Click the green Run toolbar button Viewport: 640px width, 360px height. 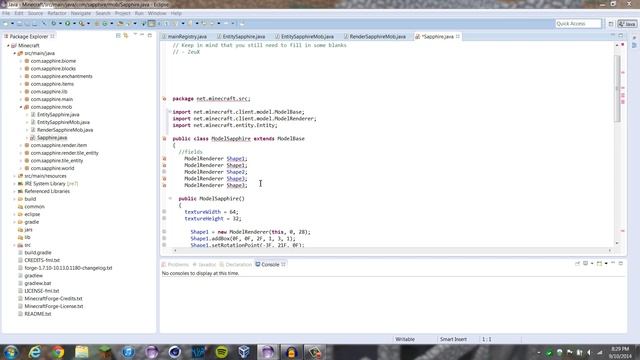point(67,24)
